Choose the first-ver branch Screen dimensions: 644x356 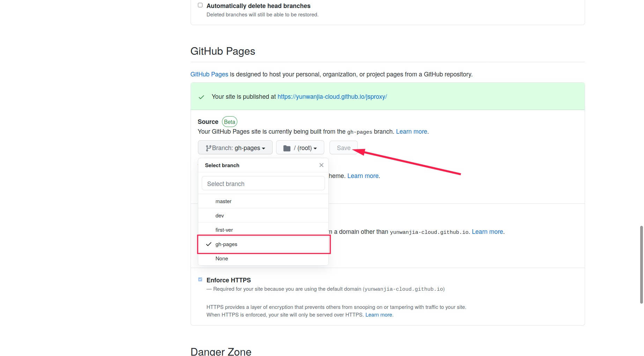(224, 230)
